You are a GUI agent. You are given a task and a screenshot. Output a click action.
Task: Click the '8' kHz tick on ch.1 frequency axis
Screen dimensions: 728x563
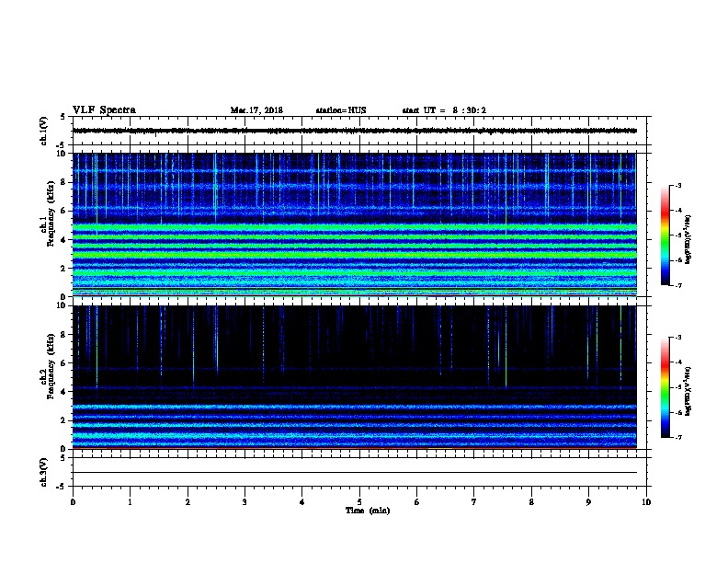pyautogui.click(x=63, y=182)
